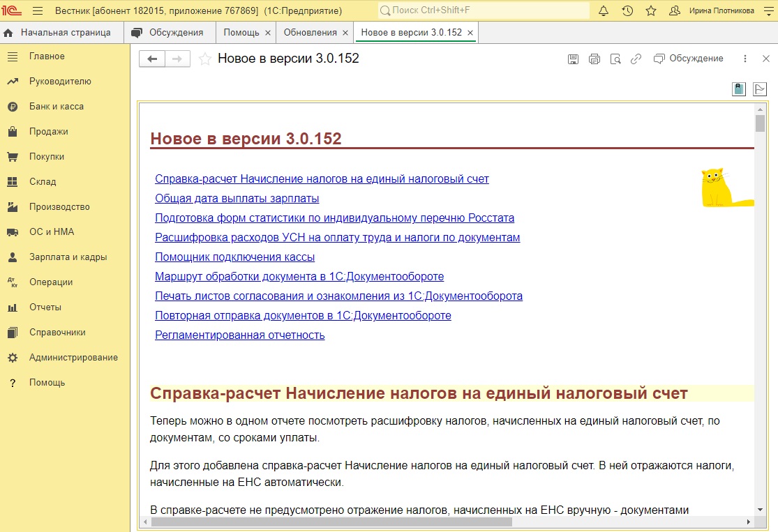Open Зарплата и кадры section

coord(65,257)
